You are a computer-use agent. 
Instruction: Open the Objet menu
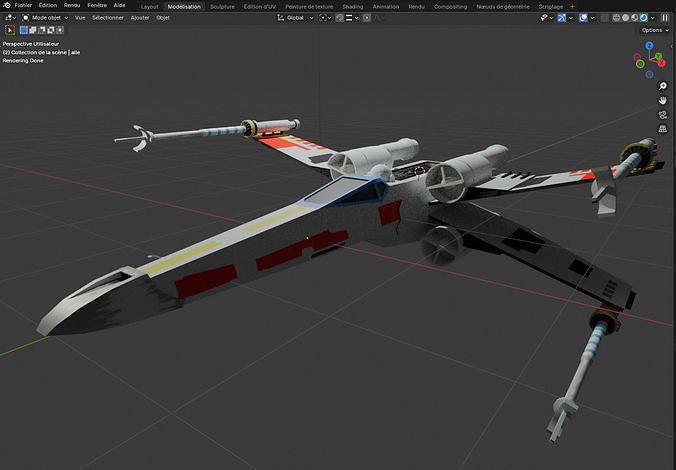coord(163,18)
